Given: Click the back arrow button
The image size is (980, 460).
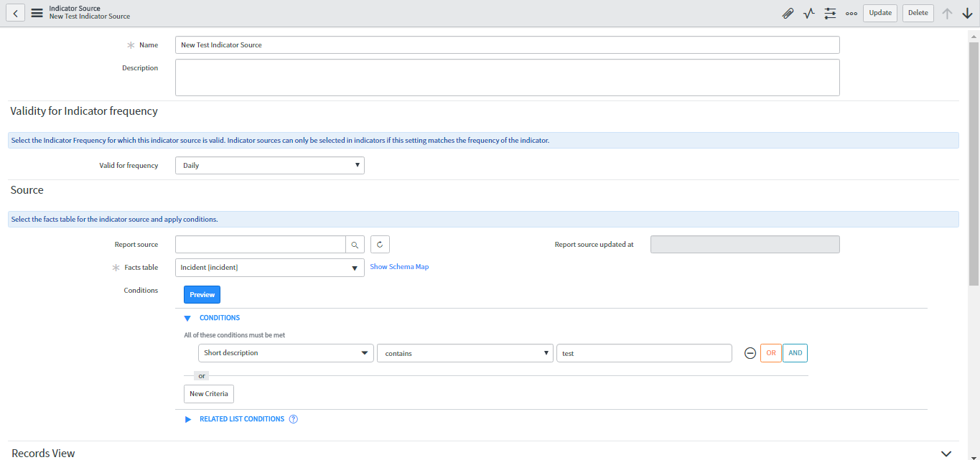Looking at the screenshot, I should pos(16,13).
